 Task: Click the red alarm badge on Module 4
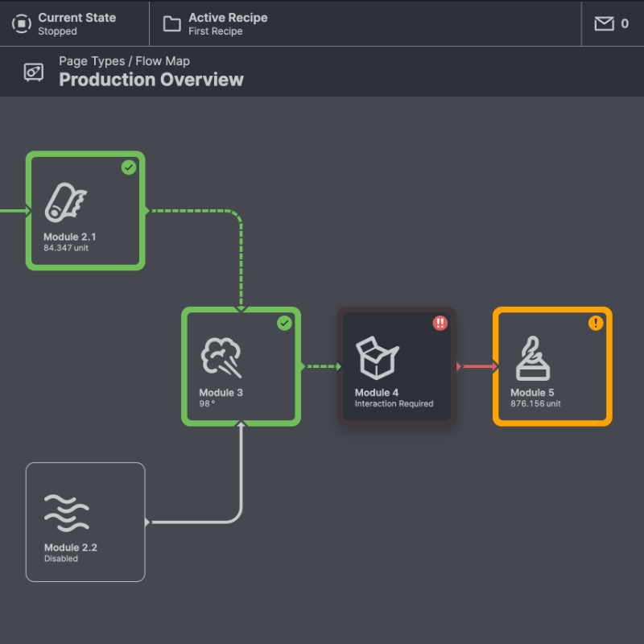pos(440,323)
